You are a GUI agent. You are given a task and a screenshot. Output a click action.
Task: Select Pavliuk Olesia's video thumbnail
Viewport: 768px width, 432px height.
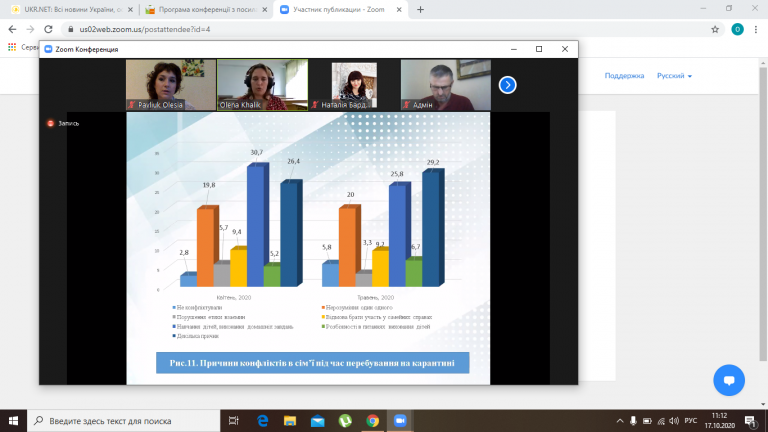point(170,85)
